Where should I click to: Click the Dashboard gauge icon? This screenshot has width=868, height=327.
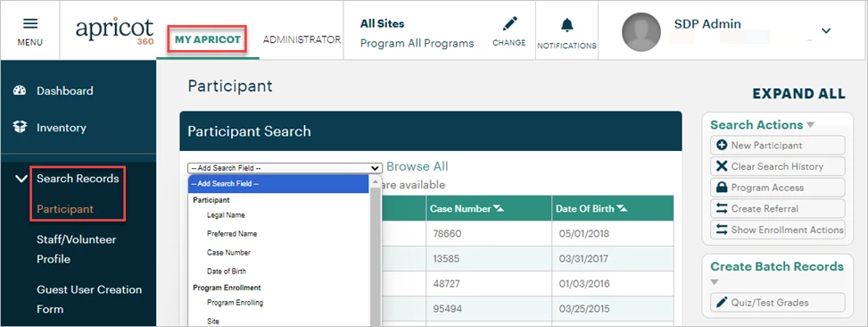20,91
